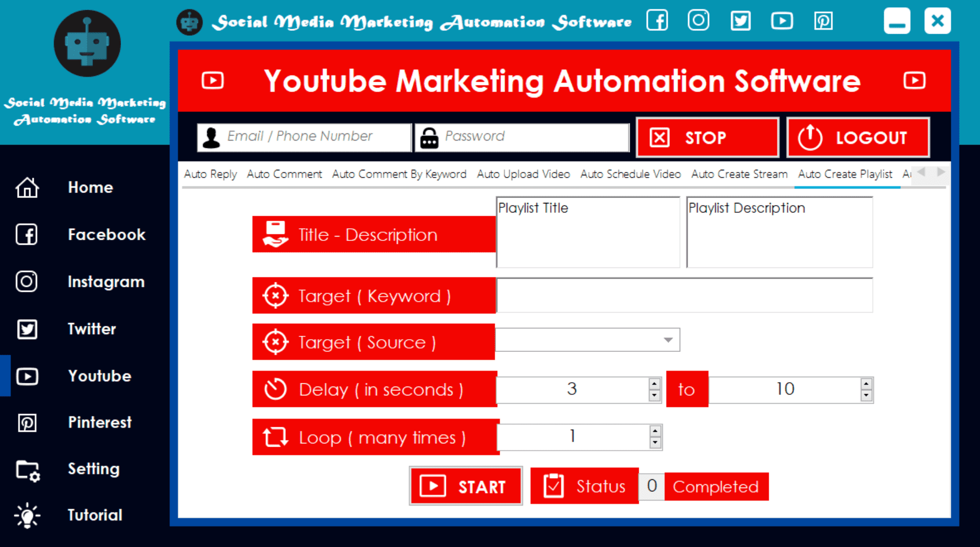The image size is (980, 547).
Task: Open Instagram from the top bar icon
Action: coord(699,20)
